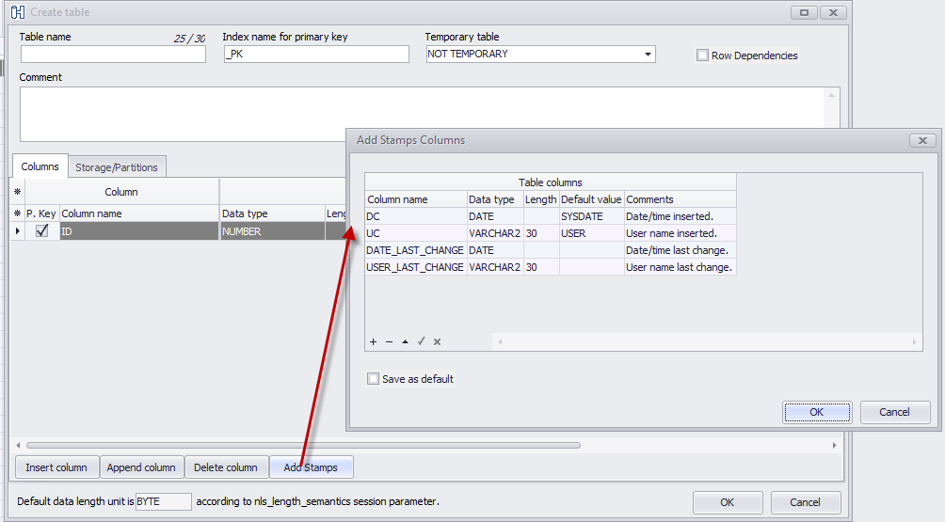The height and width of the screenshot is (522, 945).
Task: Click the up-arrow edit icon in grid navigator
Action: [405, 342]
